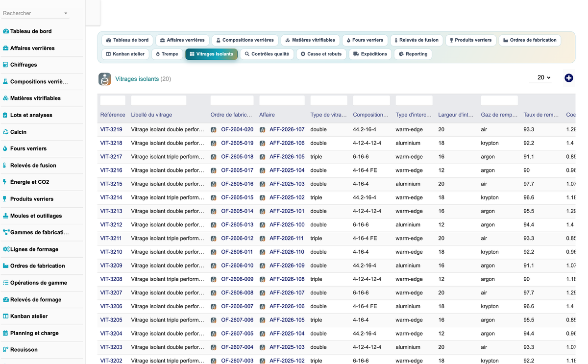588x364 pixels.
Task: Open record VIT-3214
Action: point(111,197)
